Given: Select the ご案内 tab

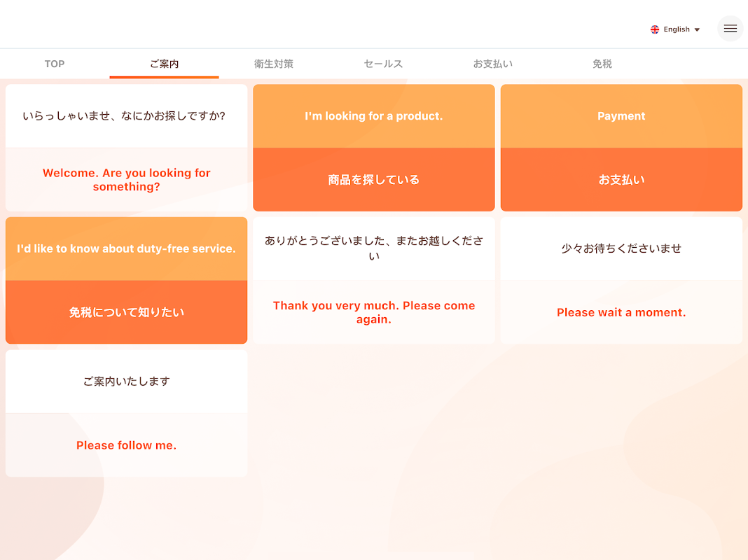Looking at the screenshot, I should (x=164, y=64).
